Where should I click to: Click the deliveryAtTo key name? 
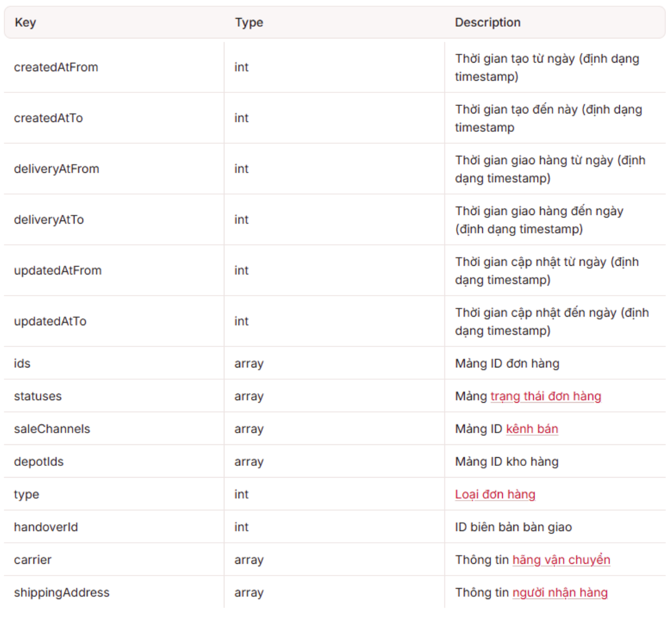pyautogui.click(x=49, y=220)
